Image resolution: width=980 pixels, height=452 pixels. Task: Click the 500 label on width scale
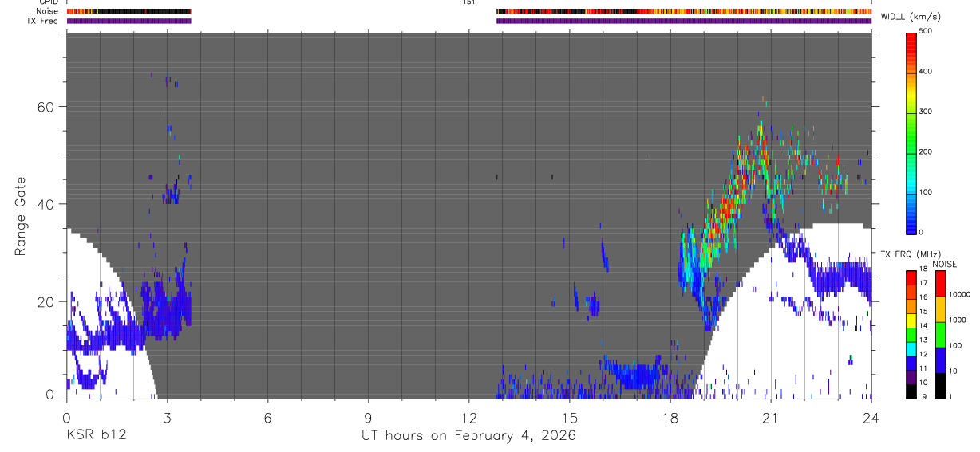pyautogui.click(x=926, y=31)
